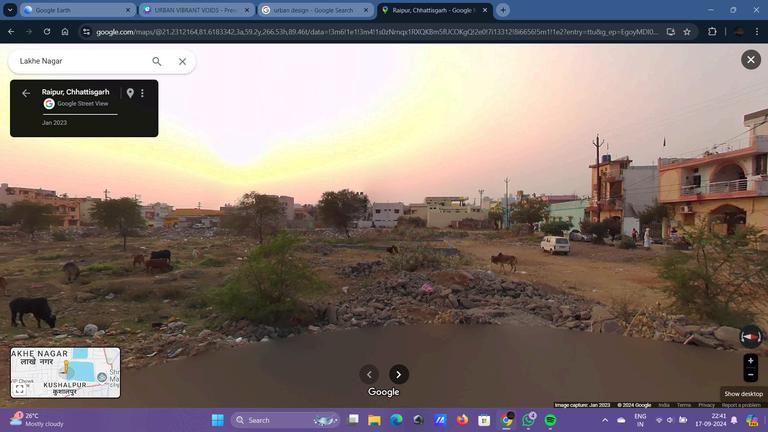Image resolution: width=768 pixels, height=432 pixels.
Task: Expand the minimap to fullscreen
Action: coord(20,389)
